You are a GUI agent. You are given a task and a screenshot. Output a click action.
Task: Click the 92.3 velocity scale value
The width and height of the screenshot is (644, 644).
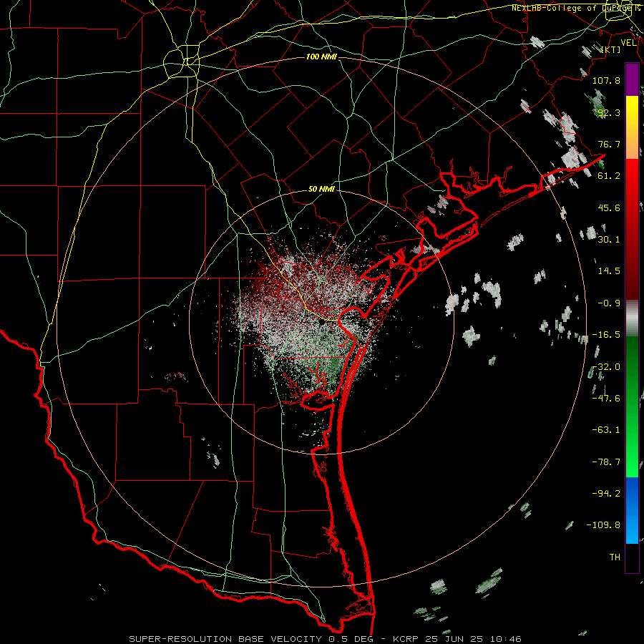(x=609, y=112)
